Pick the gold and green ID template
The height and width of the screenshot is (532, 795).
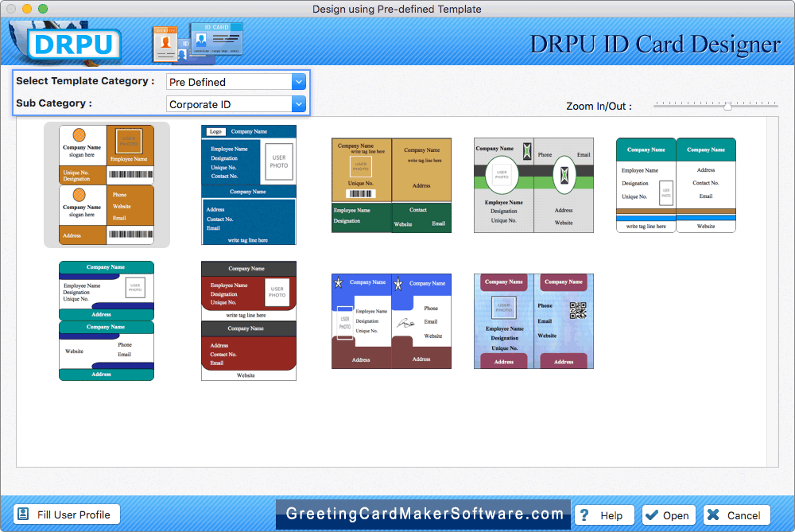tap(391, 185)
